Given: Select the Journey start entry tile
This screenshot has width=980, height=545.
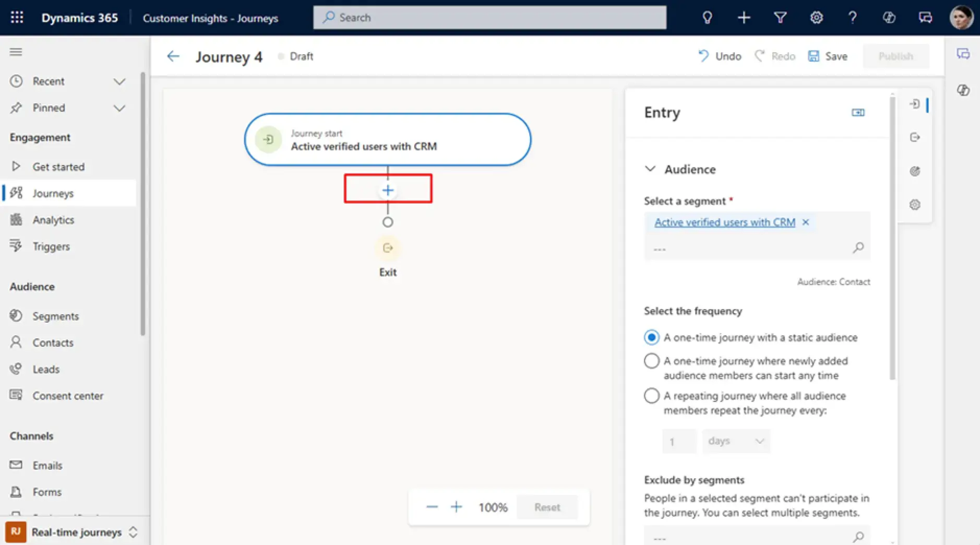Looking at the screenshot, I should 388,139.
